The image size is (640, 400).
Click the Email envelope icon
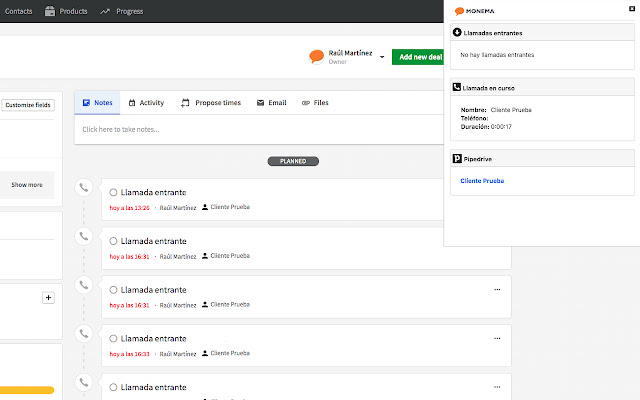click(260, 103)
